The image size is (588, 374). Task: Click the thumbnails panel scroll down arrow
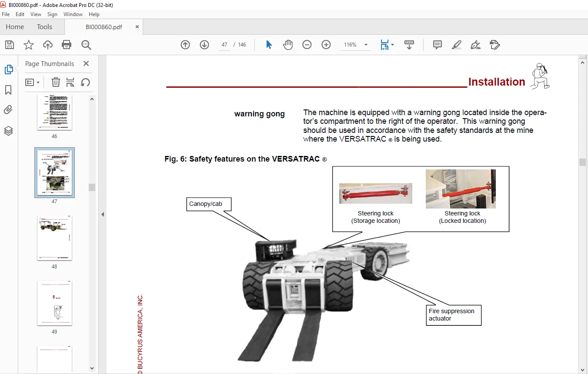pyautogui.click(x=92, y=368)
